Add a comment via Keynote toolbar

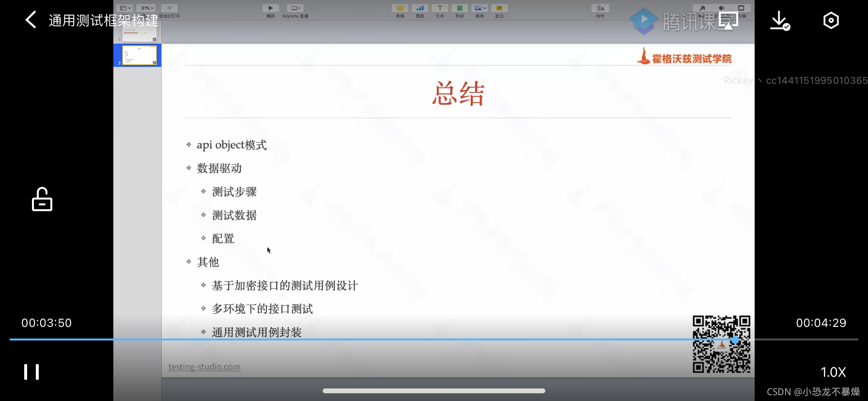(499, 8)
